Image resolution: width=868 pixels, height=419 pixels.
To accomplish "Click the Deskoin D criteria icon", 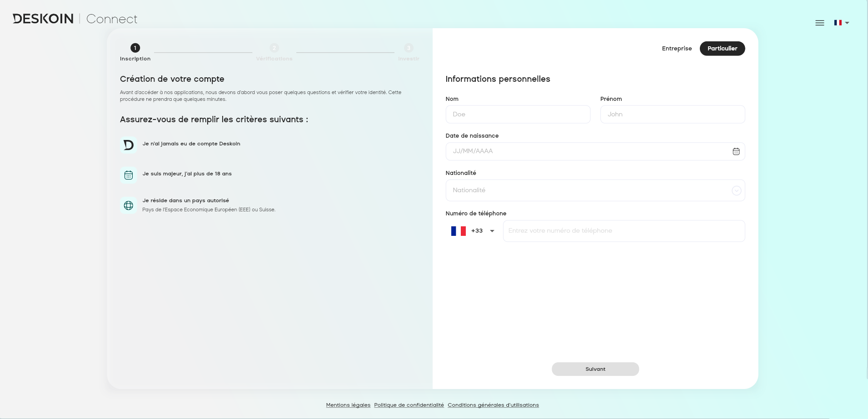I will pyautogui.click(x=129, y=145).
